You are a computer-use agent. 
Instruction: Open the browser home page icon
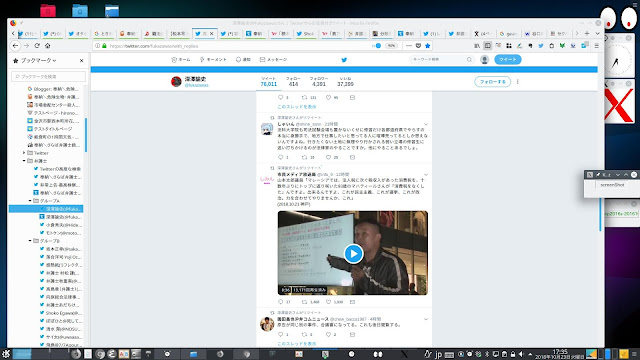pos(48,46)
